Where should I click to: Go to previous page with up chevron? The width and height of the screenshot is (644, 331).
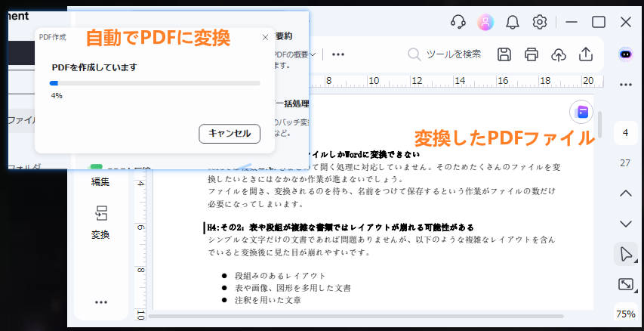(x=626, y=193)
